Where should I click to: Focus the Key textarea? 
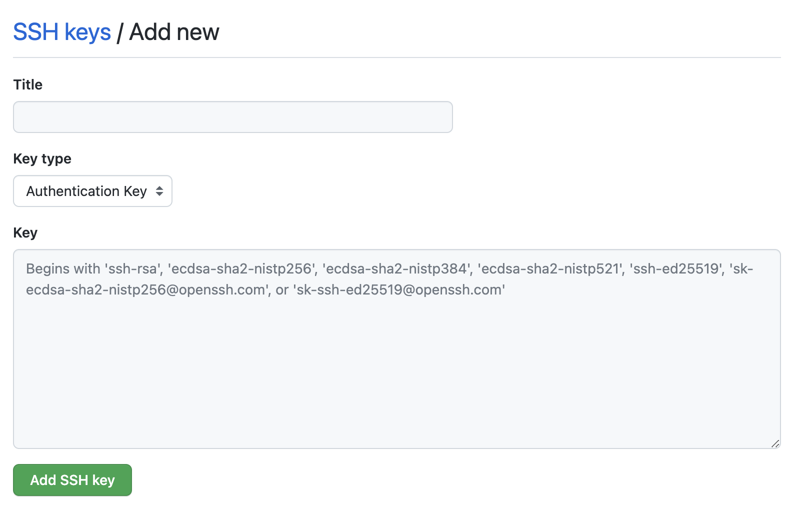(x=397, y=349)
